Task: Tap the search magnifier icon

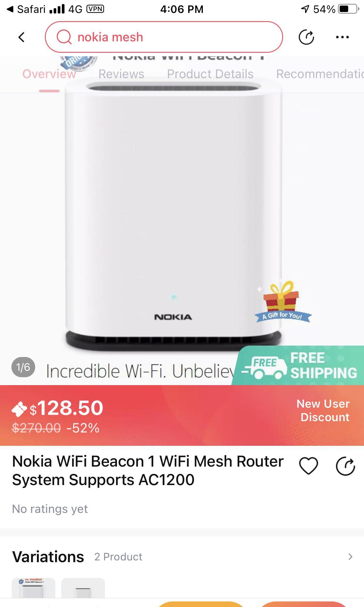Action: pyautogui.click(x=64, y=37)
